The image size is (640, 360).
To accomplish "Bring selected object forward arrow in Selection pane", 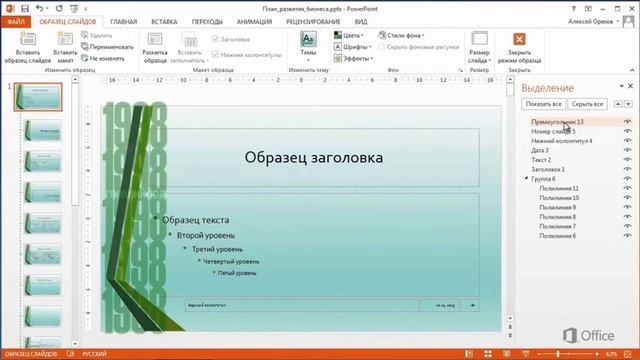I will coord(618,104).
